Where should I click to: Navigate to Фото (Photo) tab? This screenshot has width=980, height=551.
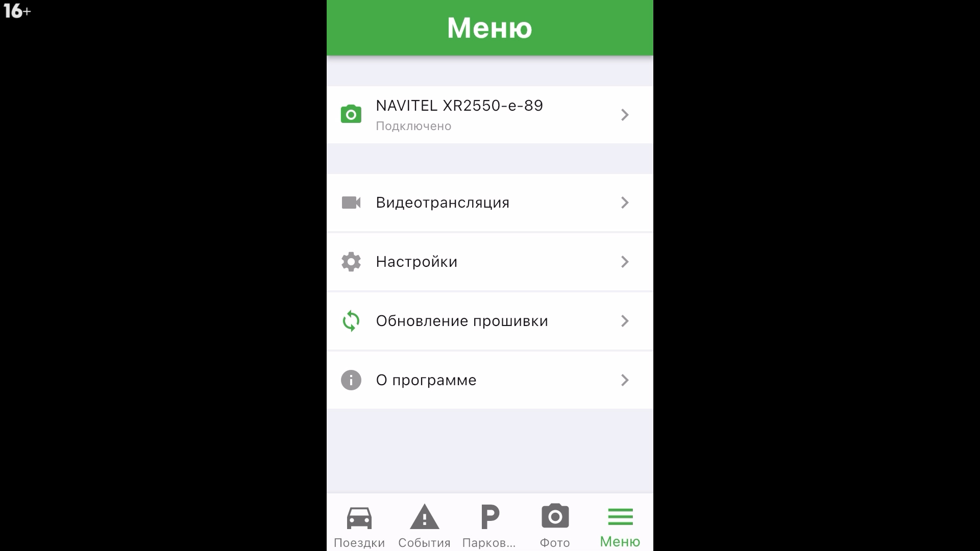pos(555,525)
